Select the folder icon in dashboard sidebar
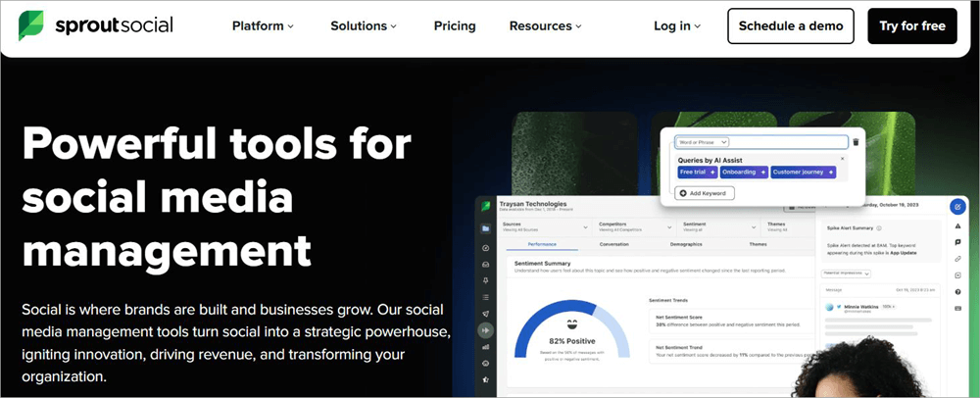The width and height of the screenshot is (980, 398). pyautogui.click(x=486, y=228)
